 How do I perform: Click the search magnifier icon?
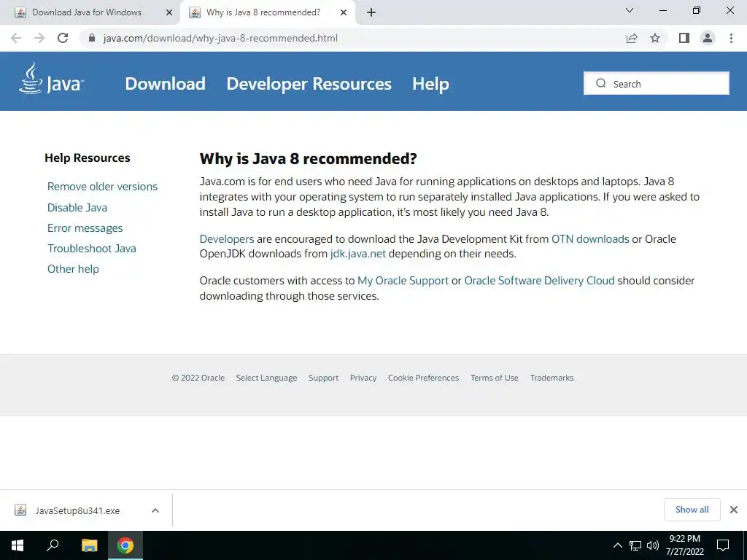[601, 83]
